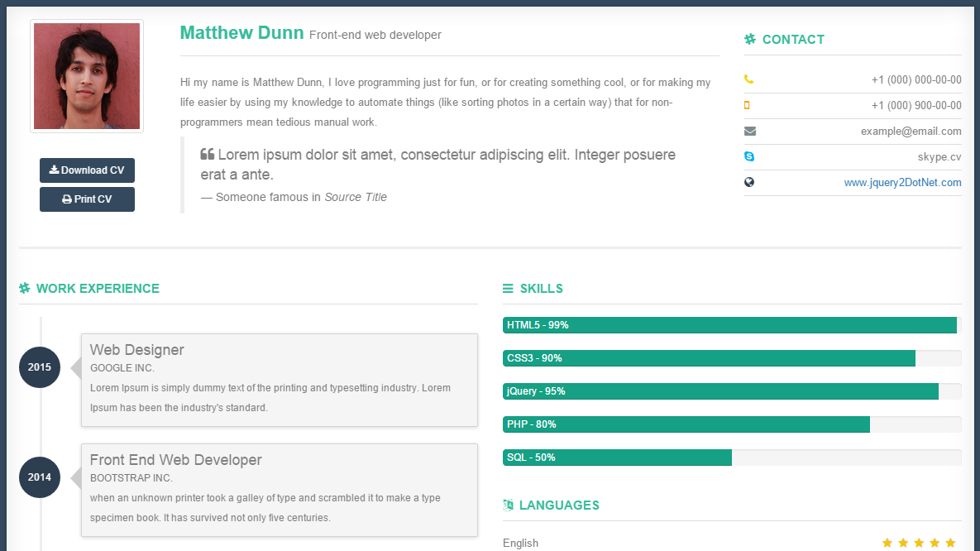Click the gear icon beside WORK EXPERIENCE
Screen dimensions: 980x551
click(x=24, y=288)
